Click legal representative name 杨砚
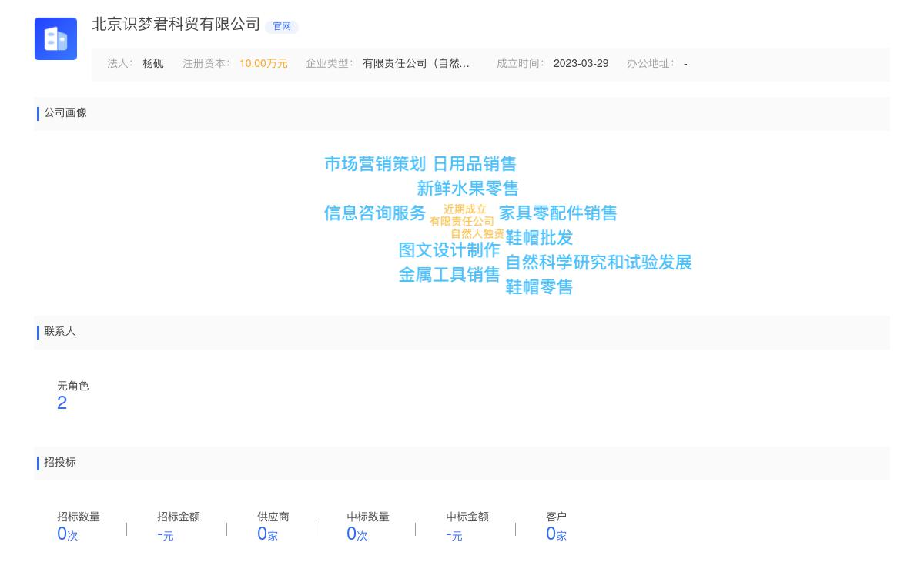This screenshot has height=579, width=924. 153,64
